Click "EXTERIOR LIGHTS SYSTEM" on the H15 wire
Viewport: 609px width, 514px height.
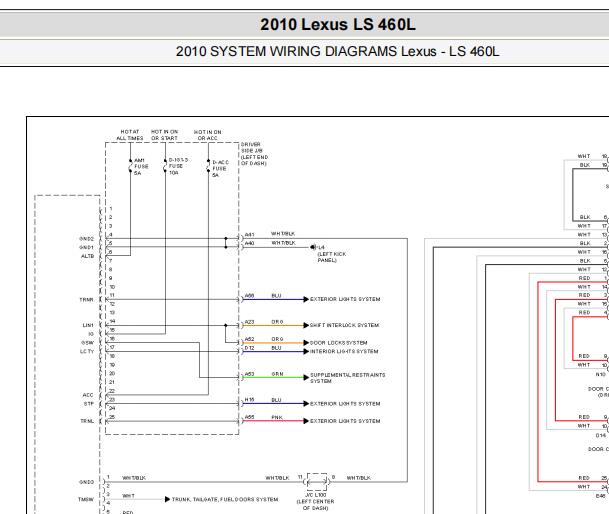[x=345, y=404]
